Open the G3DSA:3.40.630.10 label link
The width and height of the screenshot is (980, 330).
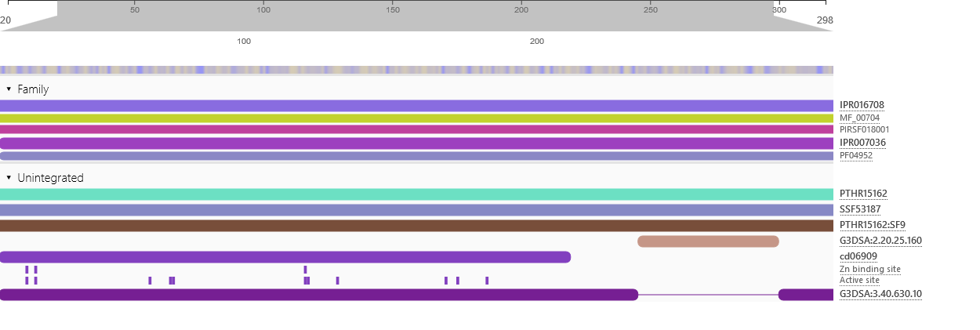[880, 294]
